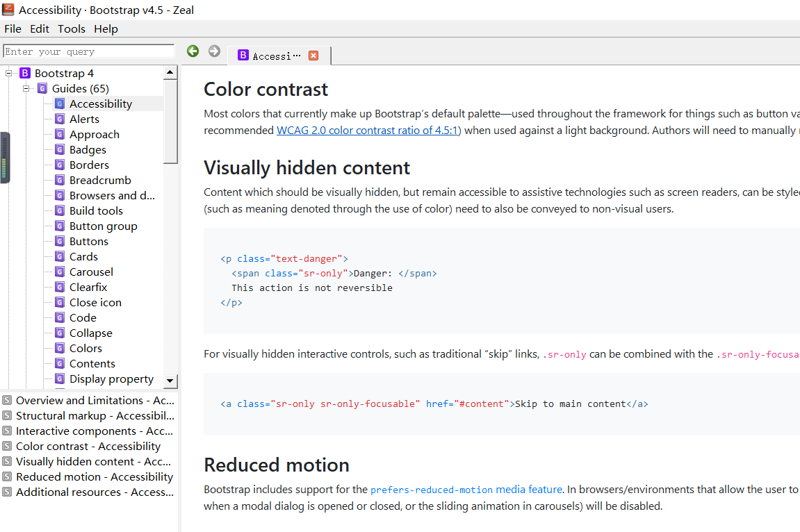
Task: Click the Guides (65) folder icon
Action: (x=42, y=88)
